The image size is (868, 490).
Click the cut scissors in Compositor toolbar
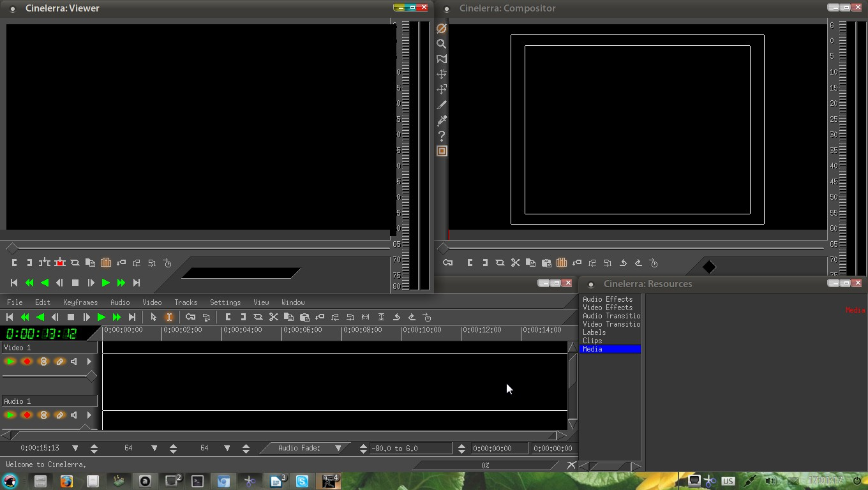click(x=515, y=263)
